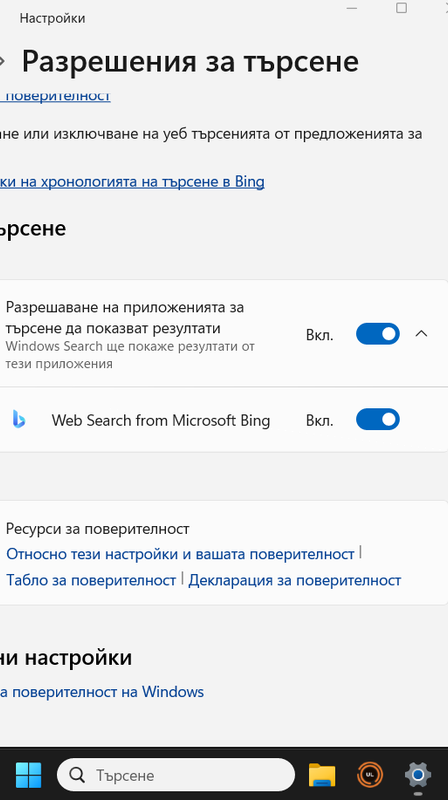Image resolution: width=448 pixels, height=800 pixels.
Task: Click 'Windows Search ще покаже резултати' description
Action: pyautogui.click(x=130, y=355)
